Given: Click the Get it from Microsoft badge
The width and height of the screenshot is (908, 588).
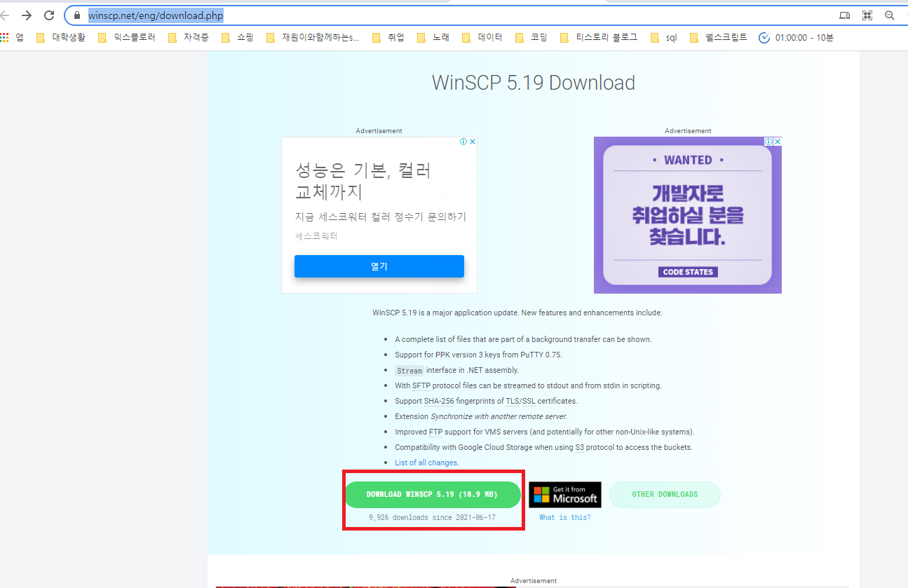Looking at the screenshot, I should pos(565,494).
